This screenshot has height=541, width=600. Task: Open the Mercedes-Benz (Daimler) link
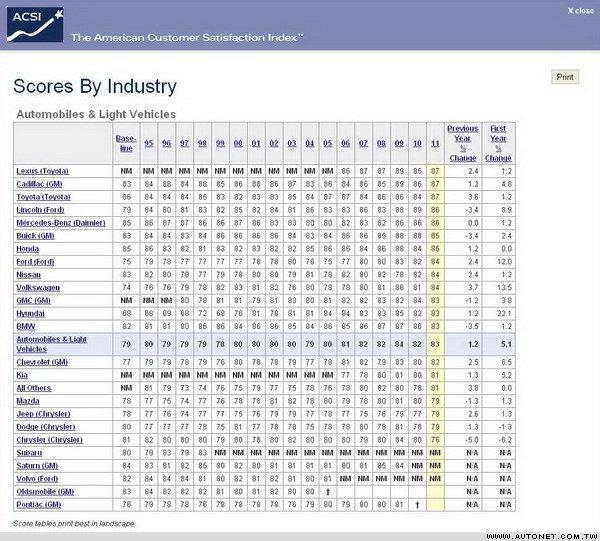[x=61, y=223]
